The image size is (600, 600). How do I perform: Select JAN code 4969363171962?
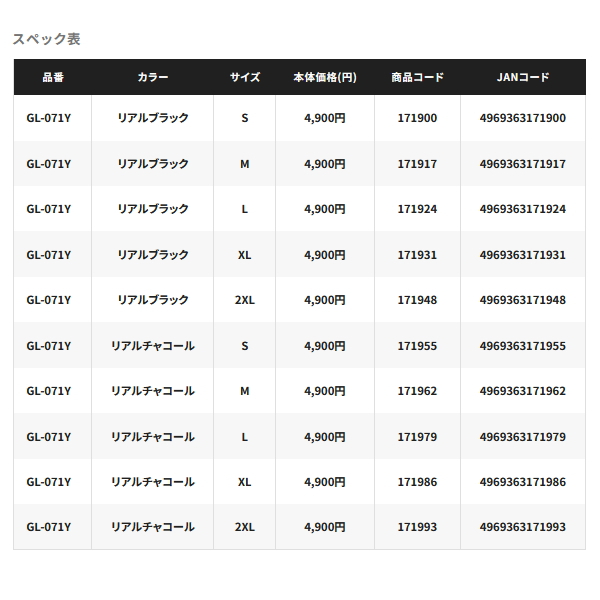[523, 391]
